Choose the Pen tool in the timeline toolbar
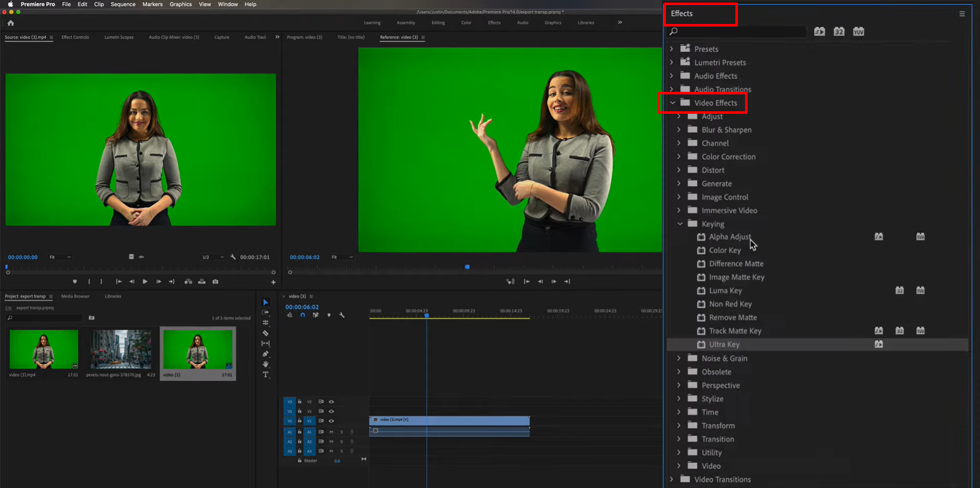Screen dimensions: 980x488 (266, 353)
